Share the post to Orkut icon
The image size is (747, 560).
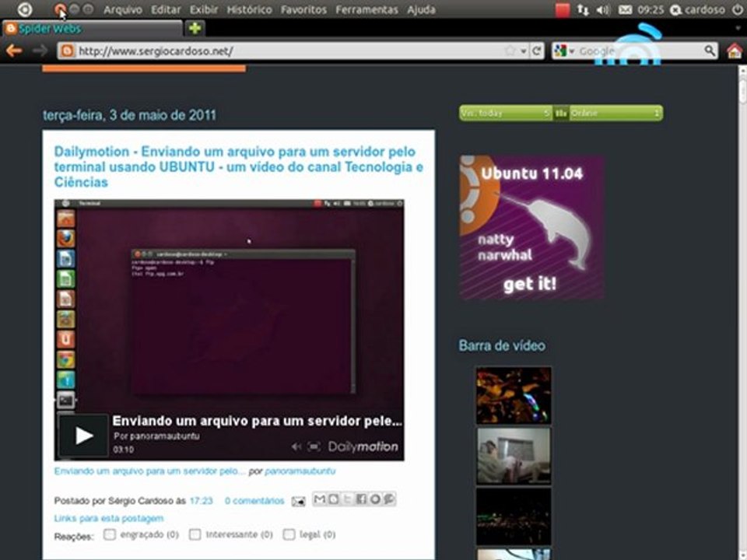coord(375,499)
